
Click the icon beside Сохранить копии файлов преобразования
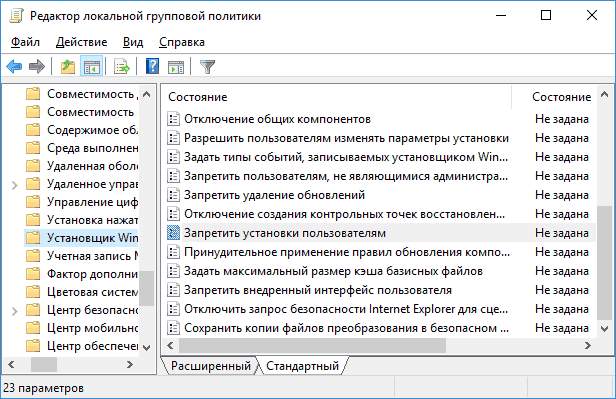point(173,328)
